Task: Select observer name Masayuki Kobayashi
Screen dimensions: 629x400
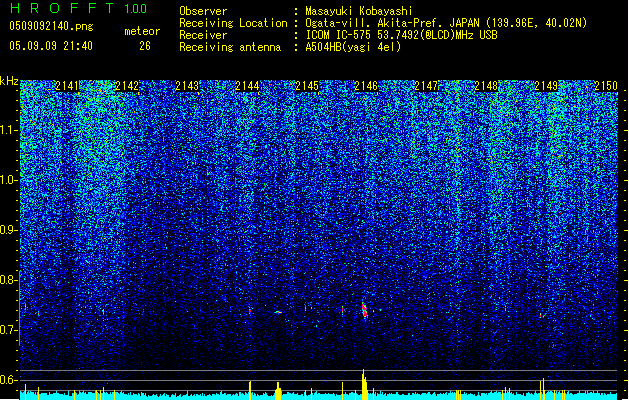Action: point(359,11)
